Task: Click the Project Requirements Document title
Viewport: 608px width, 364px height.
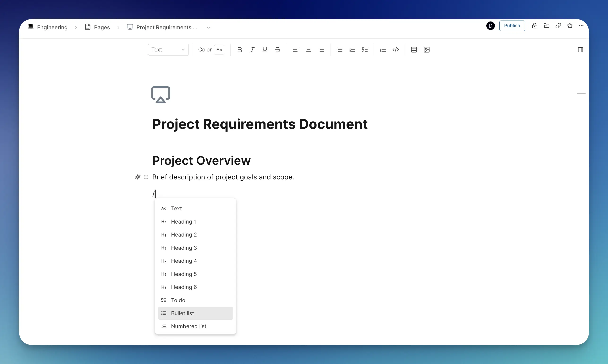Action: tap(260, 124)
